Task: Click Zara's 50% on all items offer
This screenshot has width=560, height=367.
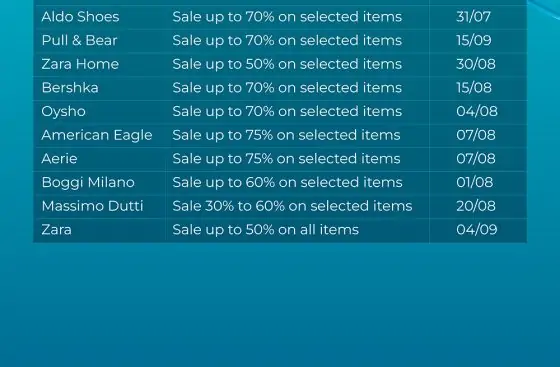Action: pyautogui.click(x=265, y=230)
